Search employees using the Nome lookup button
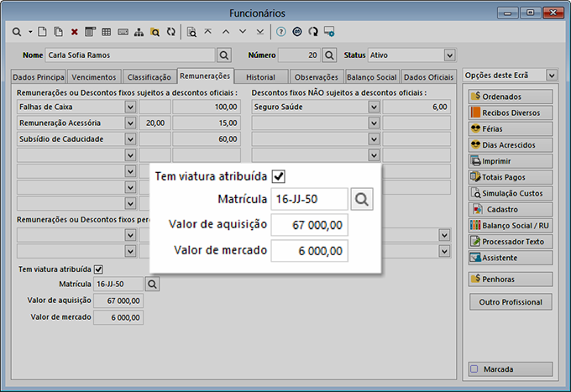Image resolution: width=571 pixels, height=392 pixels. 224,55
